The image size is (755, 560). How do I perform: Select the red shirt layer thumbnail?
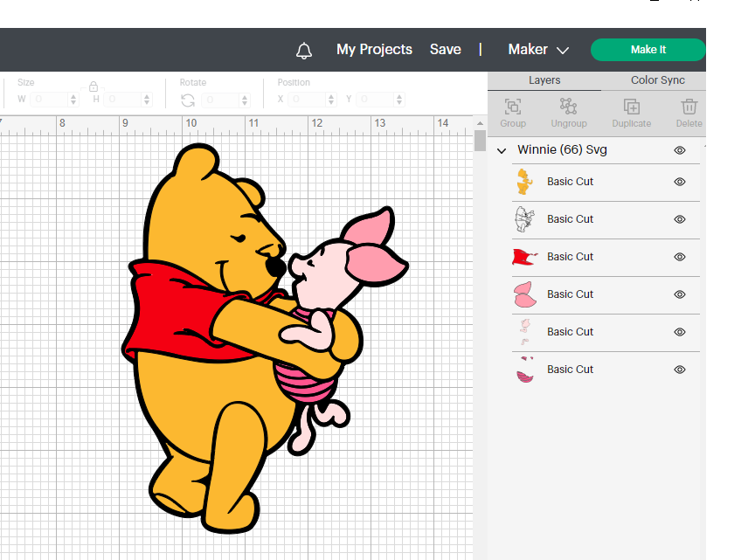point(525,257)
